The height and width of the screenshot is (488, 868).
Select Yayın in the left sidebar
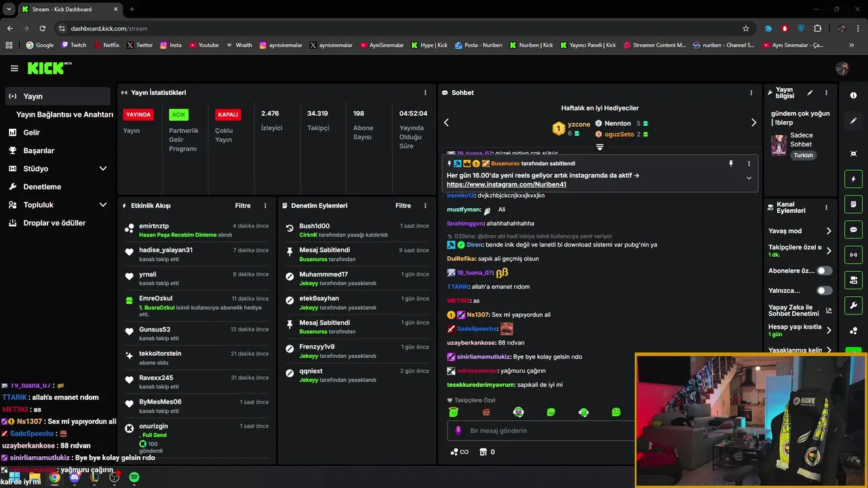coord(58,96)
